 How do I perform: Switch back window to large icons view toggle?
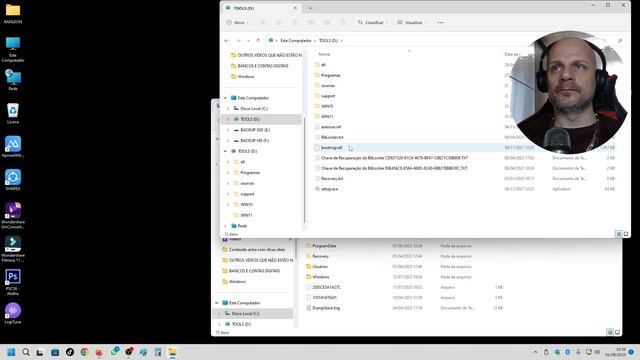coord(617,332)
